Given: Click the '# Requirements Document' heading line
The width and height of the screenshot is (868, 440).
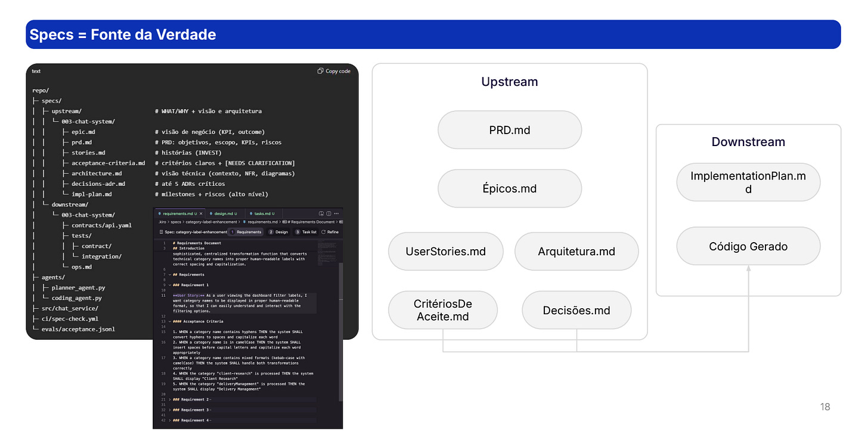Looking at the screenshot, I should point(197,243).
